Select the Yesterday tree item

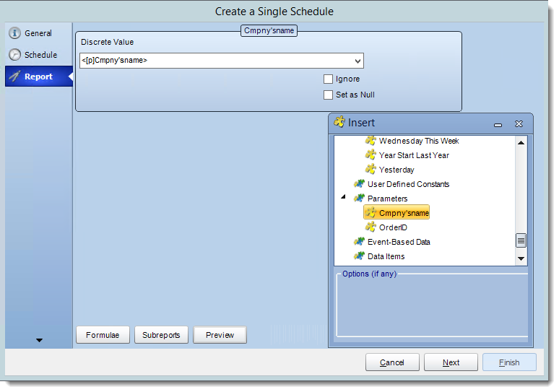[x=396, y=170]
